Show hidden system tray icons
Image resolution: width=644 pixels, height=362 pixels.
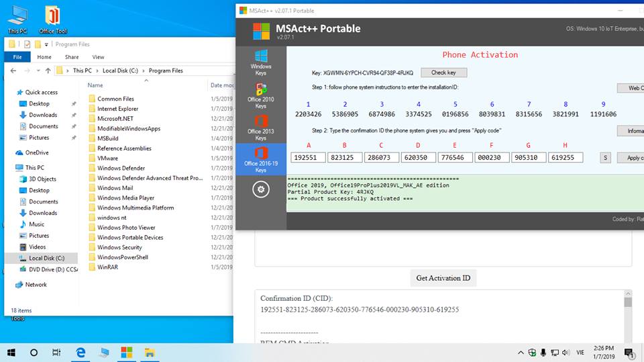click(x=521, y=353)
